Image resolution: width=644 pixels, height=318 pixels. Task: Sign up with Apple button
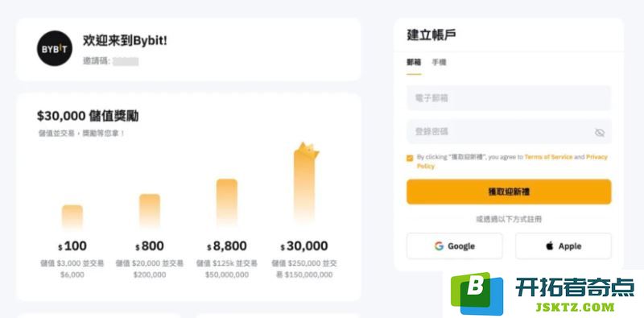click(563, 246)
